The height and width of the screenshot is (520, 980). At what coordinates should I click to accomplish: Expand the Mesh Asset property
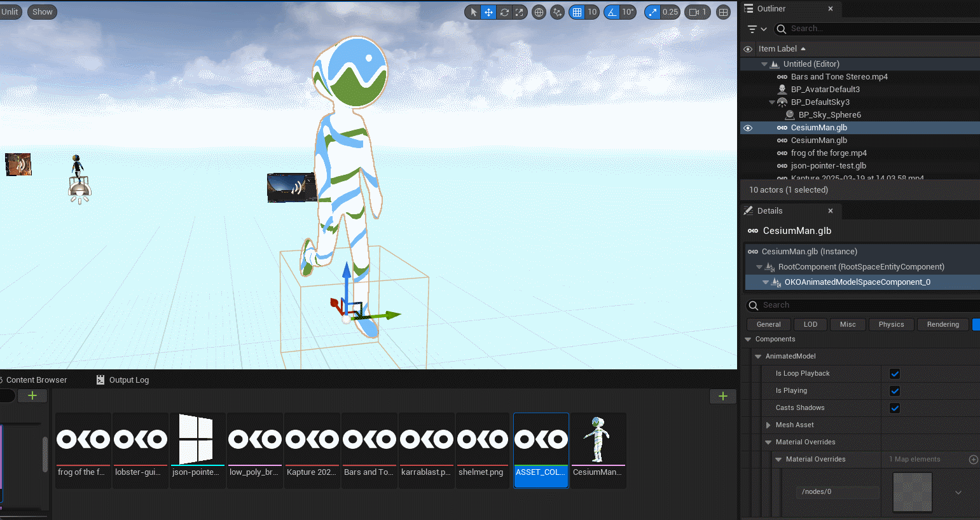point(768,425)
